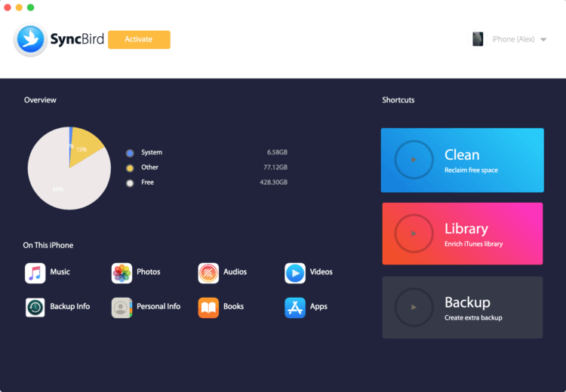Click the iPhone device thumbnail icon
Viewport: 566px width, 392px height.
[478, 39]
